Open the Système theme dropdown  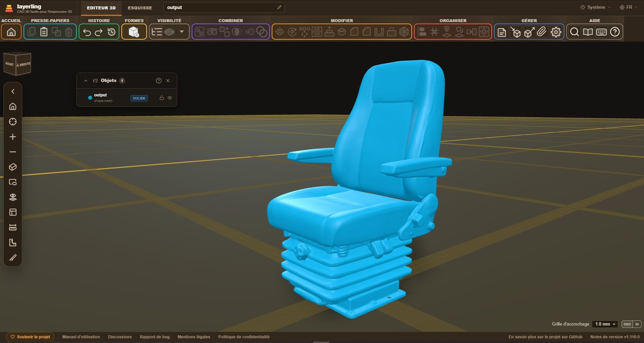[596, 7]
